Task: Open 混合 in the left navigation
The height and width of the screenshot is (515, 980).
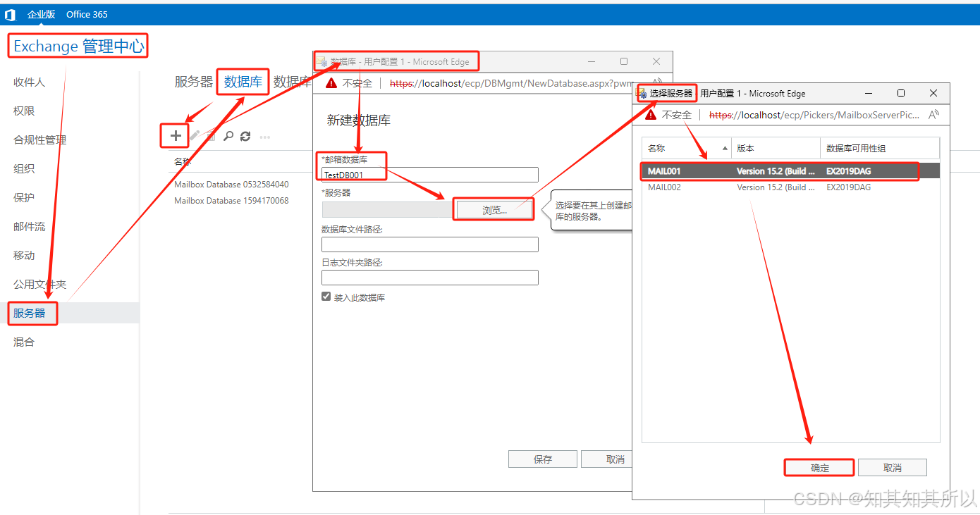Action: pos(24,342)
